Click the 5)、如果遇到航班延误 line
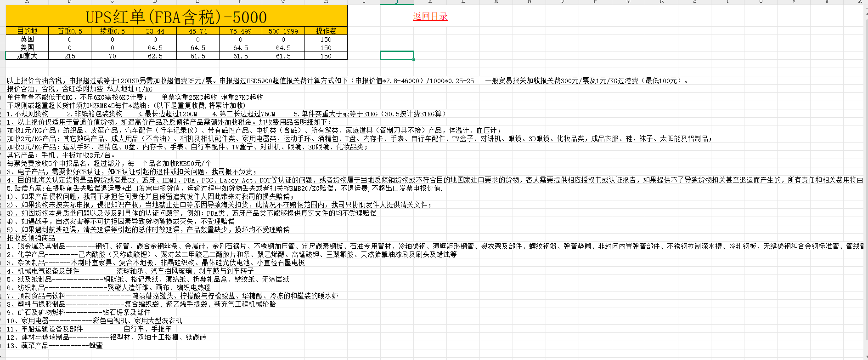The image size is (868, 360). (x=148, y=230)
